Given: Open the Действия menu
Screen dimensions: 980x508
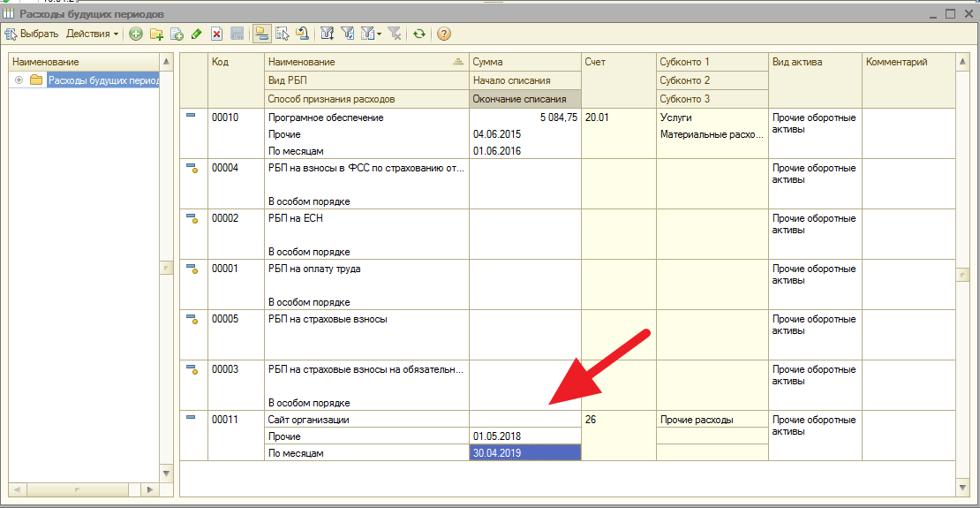Looking at the screenshot, I should point(93,34).
